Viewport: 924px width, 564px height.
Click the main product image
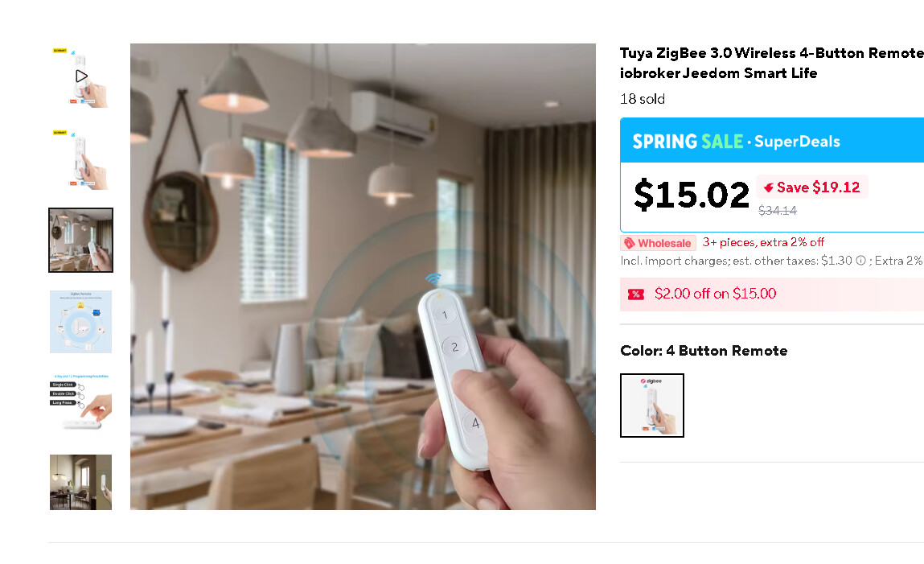coord(363,277)
